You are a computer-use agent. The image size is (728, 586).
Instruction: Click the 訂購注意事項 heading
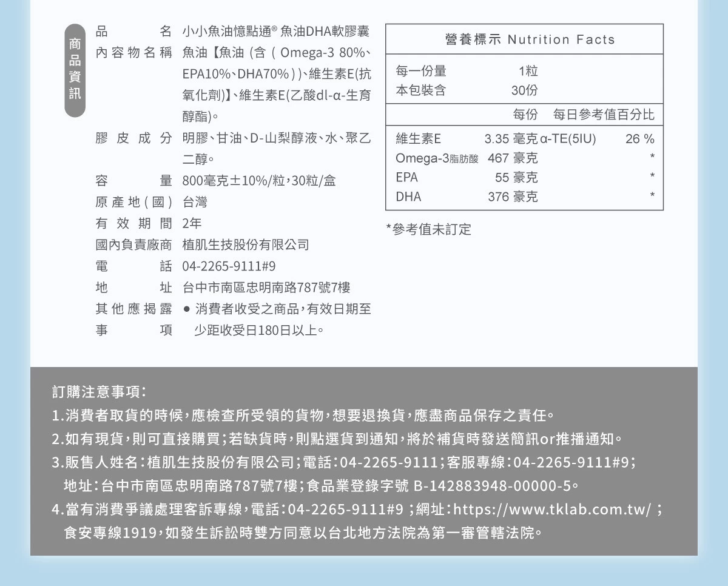(99, 392)
